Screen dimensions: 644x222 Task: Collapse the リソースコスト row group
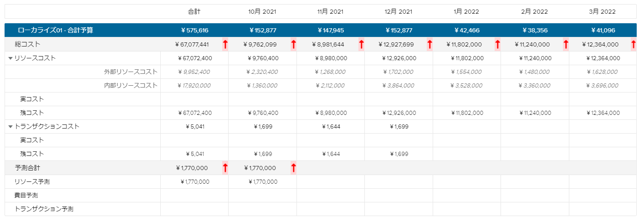click(10, 58)
